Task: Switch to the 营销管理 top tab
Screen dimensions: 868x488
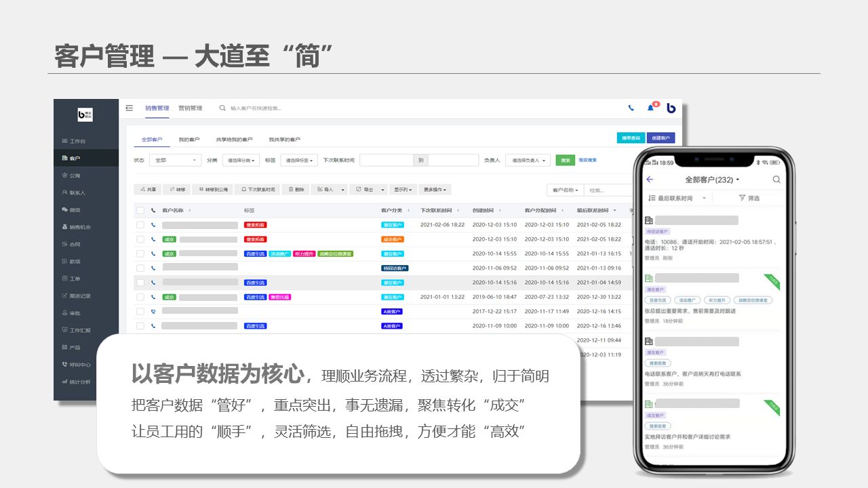Action: [x=190, y=108]
